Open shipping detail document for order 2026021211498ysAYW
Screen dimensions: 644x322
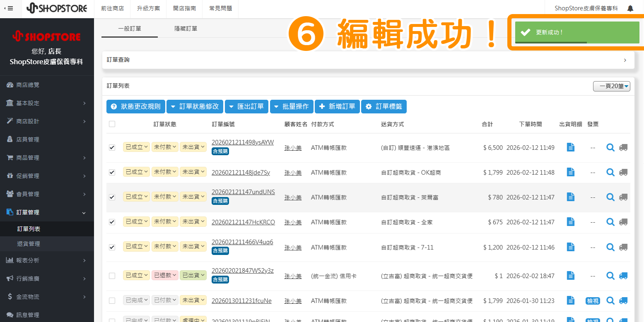coord(570,147)
